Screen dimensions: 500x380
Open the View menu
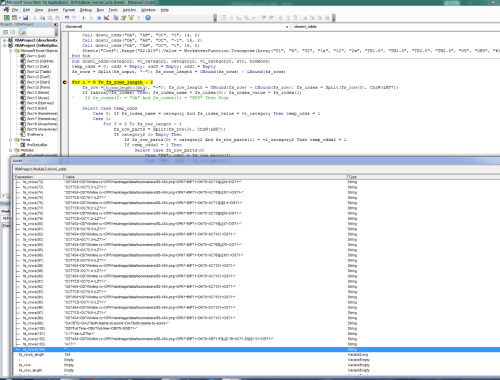click(39, 10)
